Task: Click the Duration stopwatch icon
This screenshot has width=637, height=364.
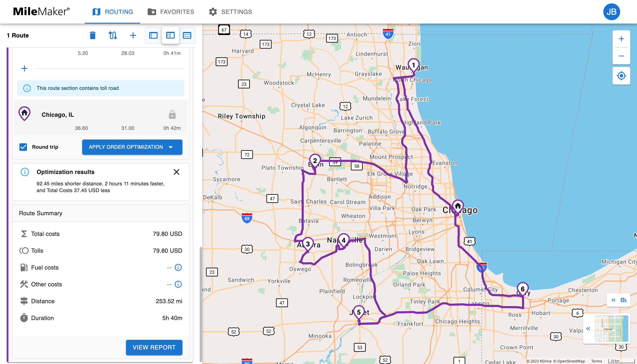Action: [x=24, y=318]
